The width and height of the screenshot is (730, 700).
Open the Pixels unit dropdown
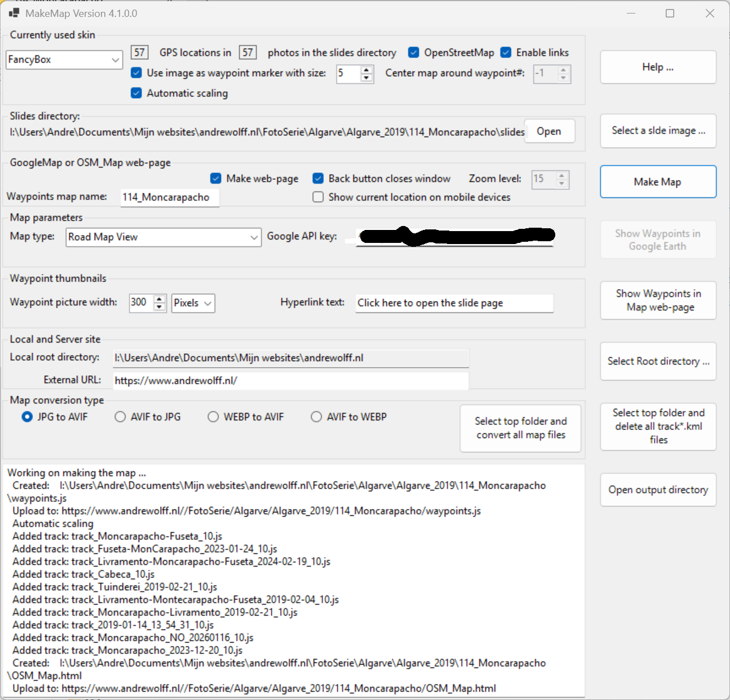193,303
